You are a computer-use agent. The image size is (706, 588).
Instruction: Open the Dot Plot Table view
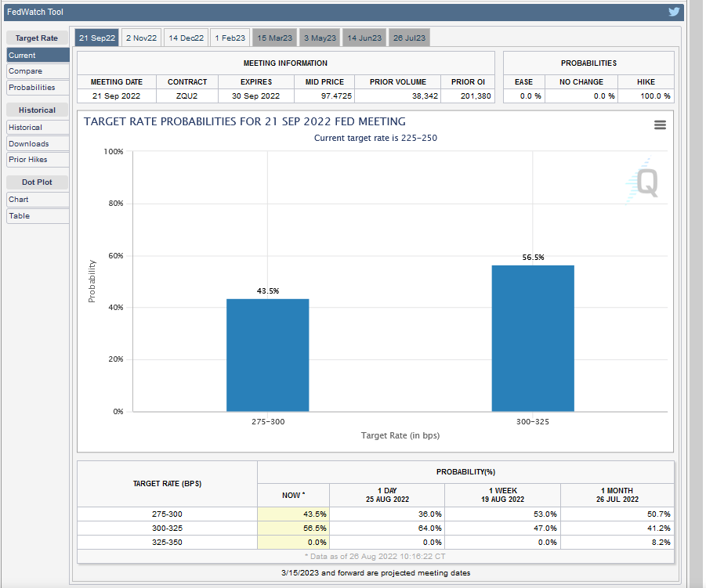click(x=38, y=216)
